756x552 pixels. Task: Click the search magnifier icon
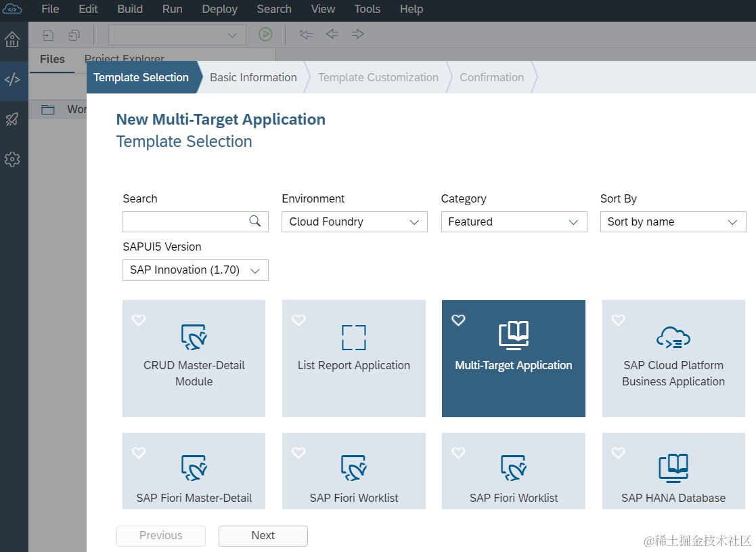254,221
